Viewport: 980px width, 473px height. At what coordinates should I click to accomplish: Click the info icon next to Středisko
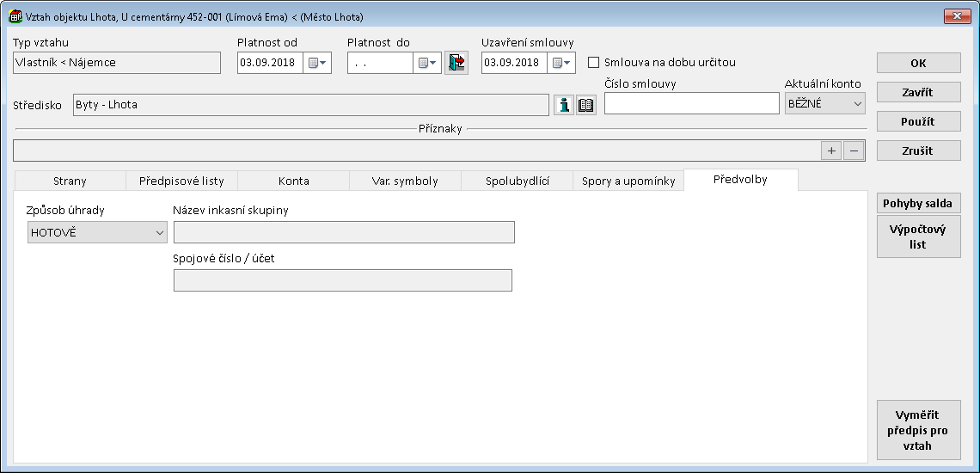click(x=564, y=105)
